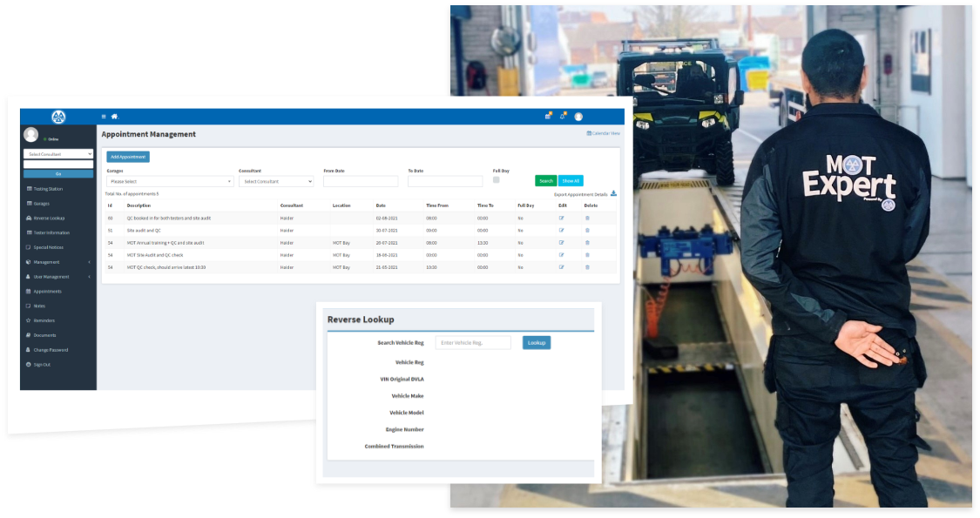The image size is (980, 518).
Task: Edit the 21-05-2021 appointment
Action: click(561, 266)
